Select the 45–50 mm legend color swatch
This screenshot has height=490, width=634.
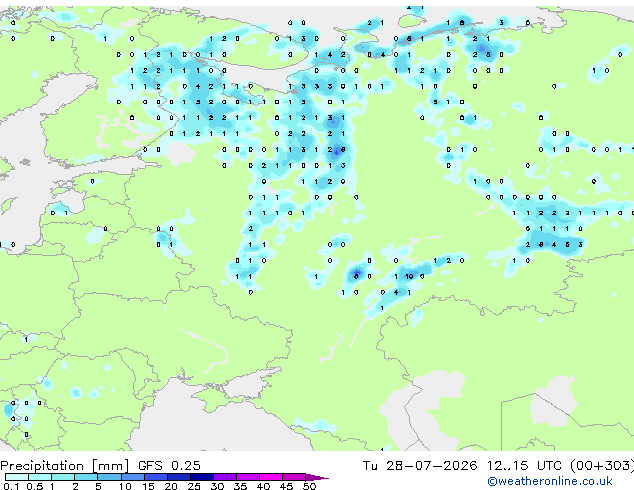(294, 477)
